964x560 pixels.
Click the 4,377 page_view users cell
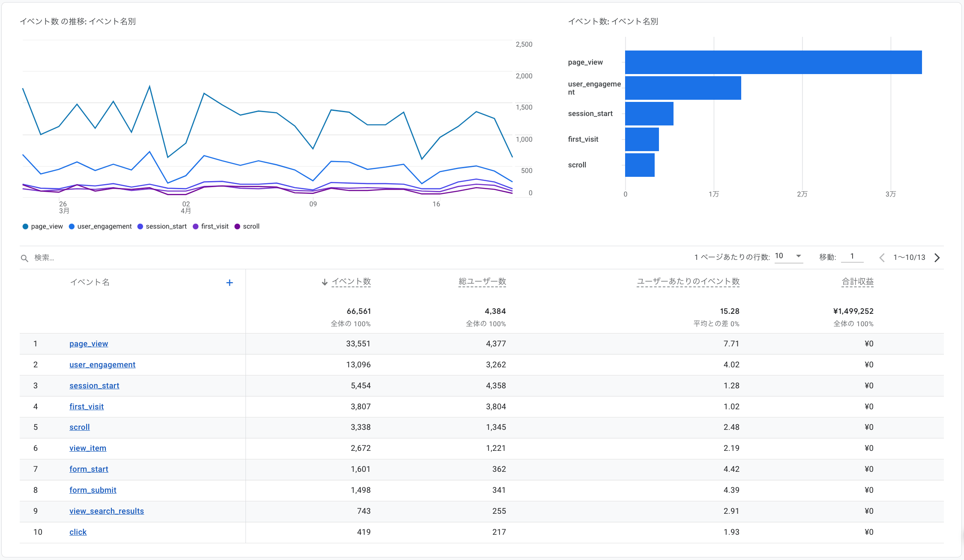tap(496, 344)
